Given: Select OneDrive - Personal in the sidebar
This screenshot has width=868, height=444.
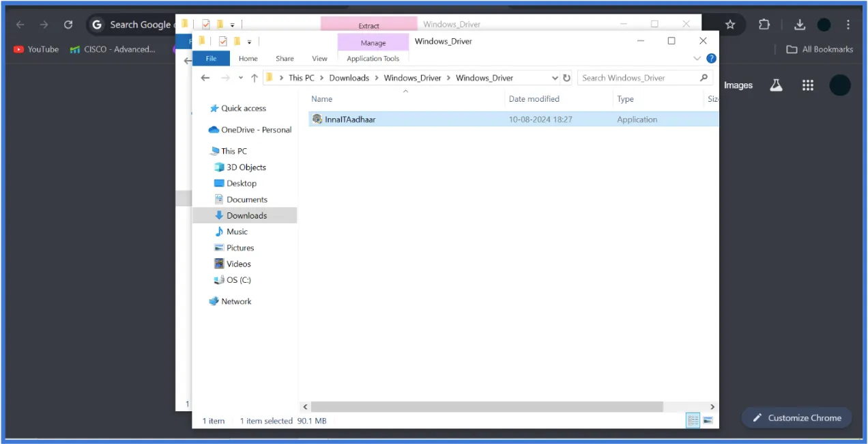Looking at the screenshot, I should pyautogui.click(x=250, y=130).
